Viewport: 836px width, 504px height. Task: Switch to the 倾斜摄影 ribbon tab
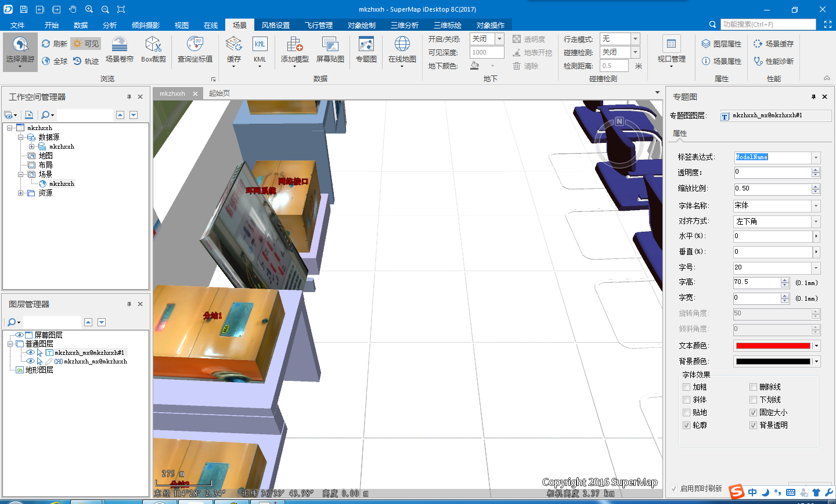point(146,25)
